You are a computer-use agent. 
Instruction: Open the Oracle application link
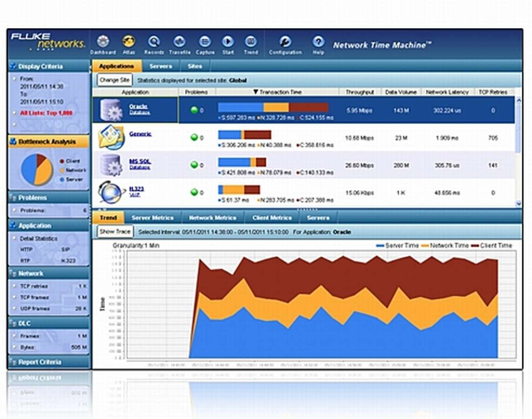(x=138, y=107)
